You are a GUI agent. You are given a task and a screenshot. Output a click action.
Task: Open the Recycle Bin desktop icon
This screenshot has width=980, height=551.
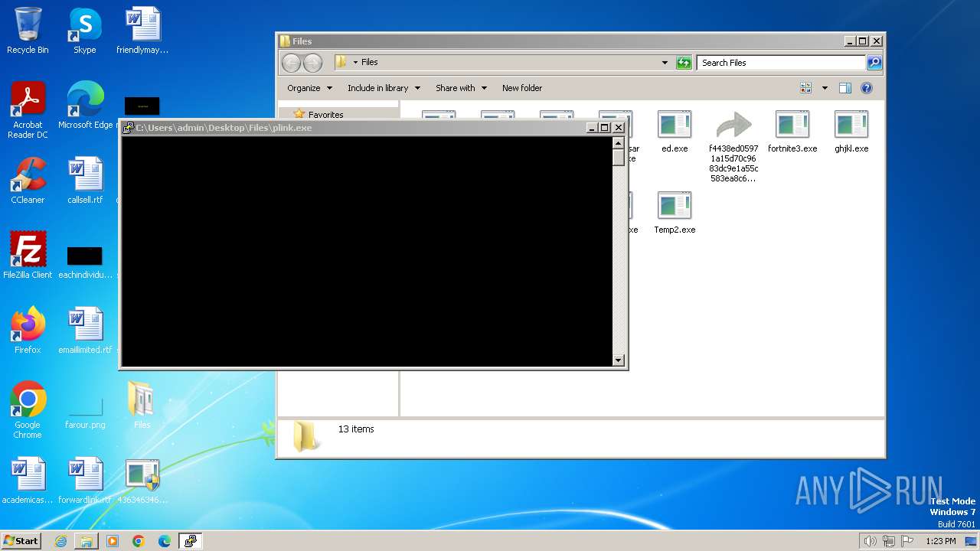click(28, 31)
